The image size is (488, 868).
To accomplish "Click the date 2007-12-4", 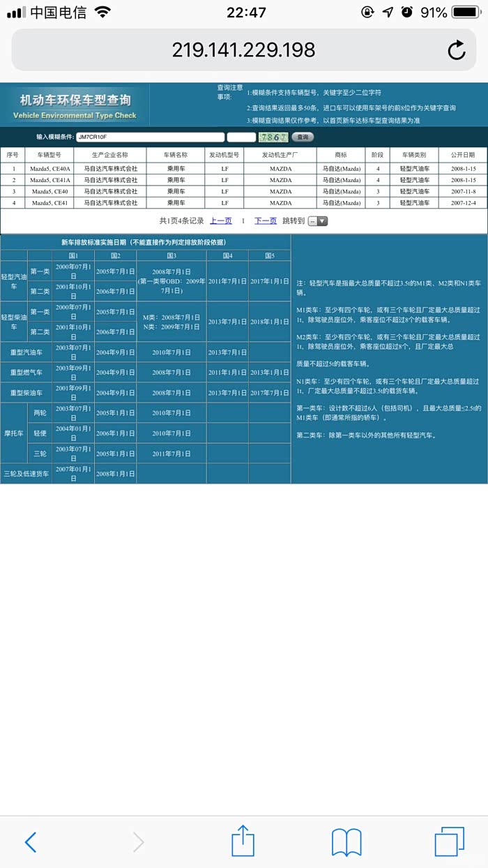I will (x=463, y=202).
